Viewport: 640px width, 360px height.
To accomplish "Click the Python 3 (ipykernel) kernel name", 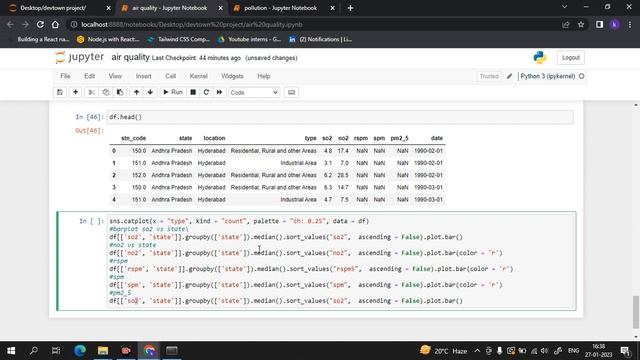I will 548,76.
